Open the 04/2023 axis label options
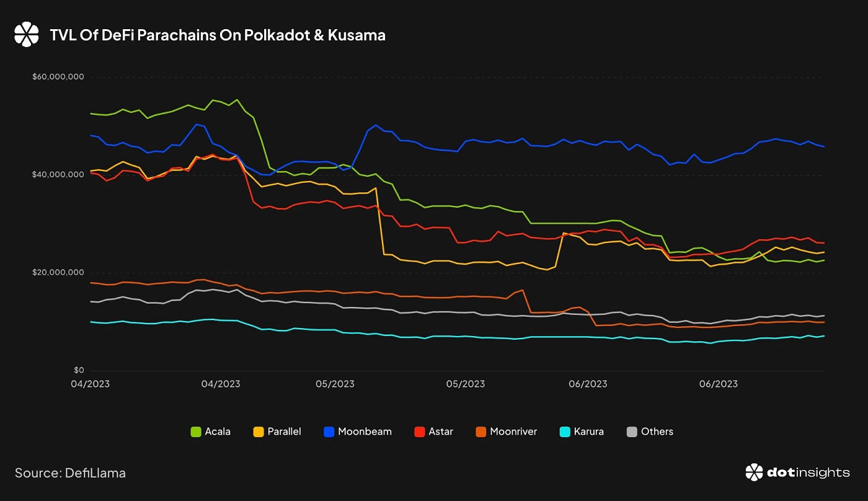 89,384
